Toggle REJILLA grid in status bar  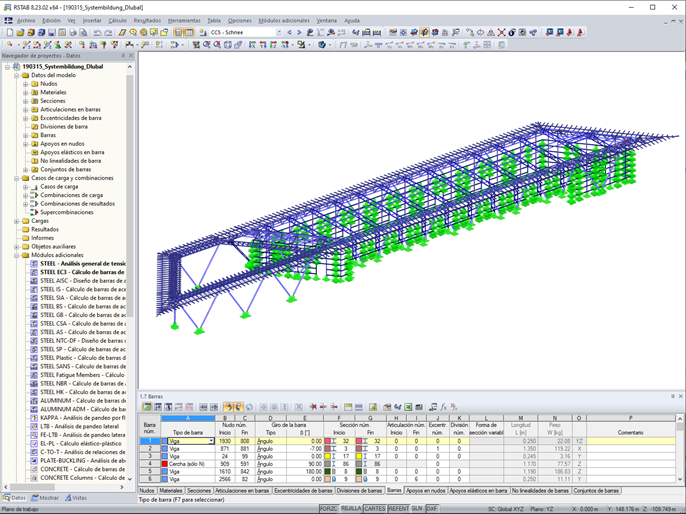point(351,509)
